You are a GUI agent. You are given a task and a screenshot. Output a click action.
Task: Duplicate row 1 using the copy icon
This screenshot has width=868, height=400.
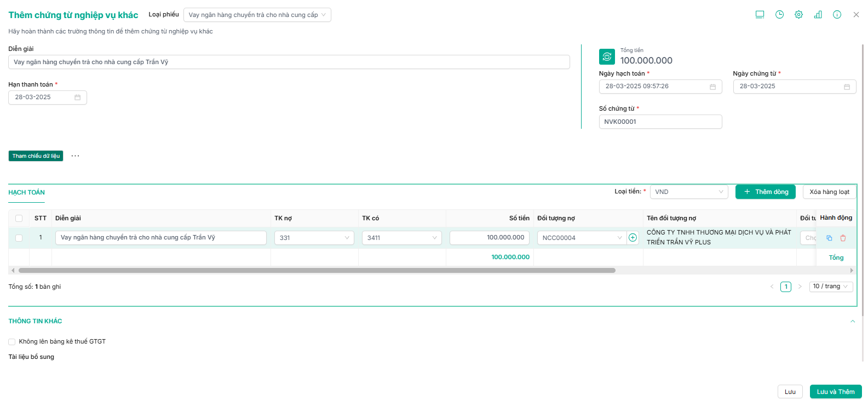(829, 238)
